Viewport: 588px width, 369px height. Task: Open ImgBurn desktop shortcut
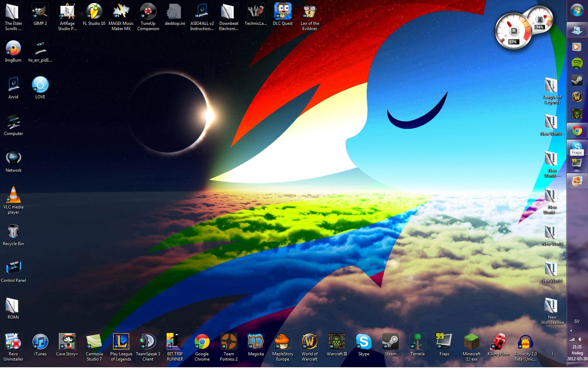coord(13,51)
